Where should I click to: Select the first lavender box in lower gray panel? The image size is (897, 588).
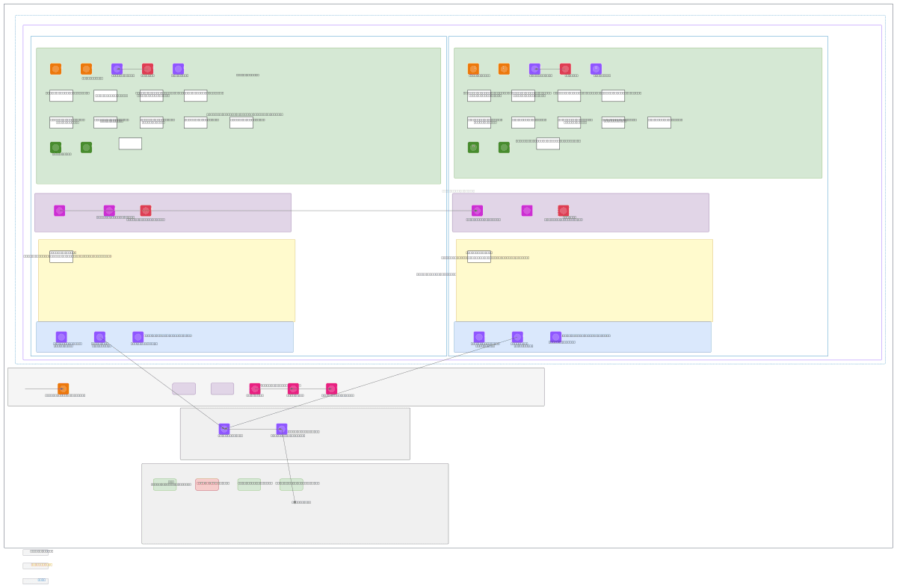[x=184, y=389]
